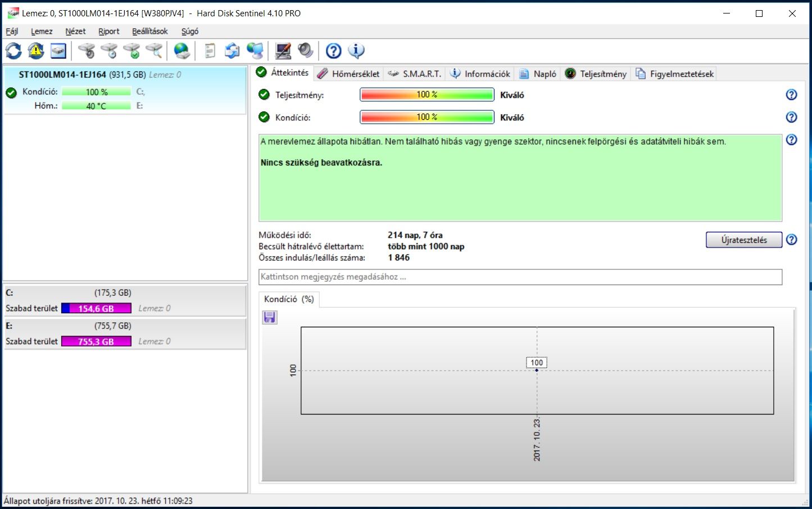Switch to the Hőmérséklet tab
The image size is (812, 509).
point(348,74)
